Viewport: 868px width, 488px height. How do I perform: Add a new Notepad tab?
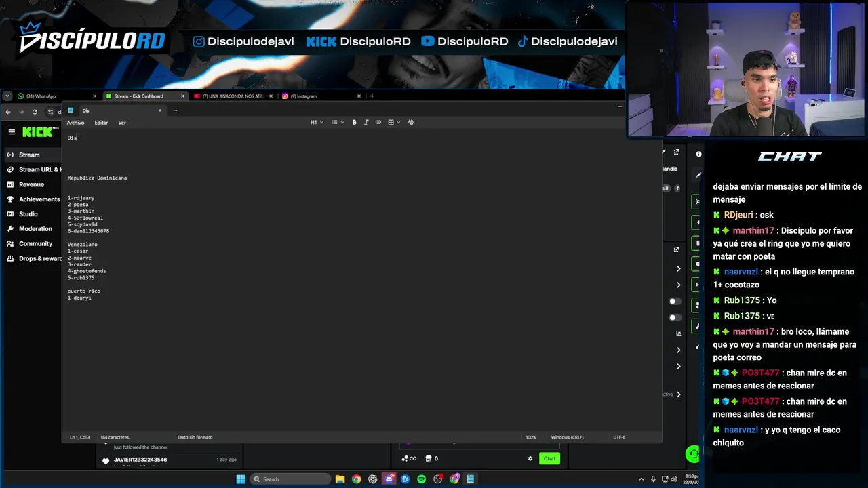coord(176,110)
